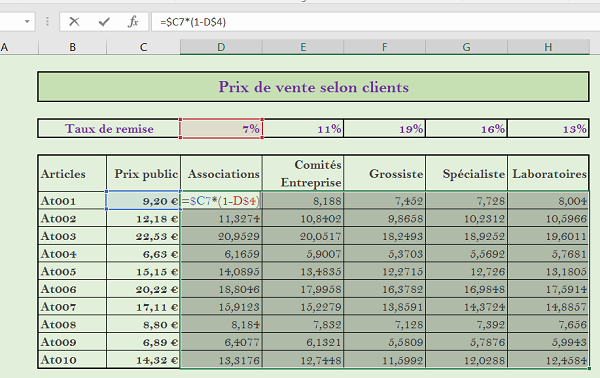The height and width of the screenshot is (378, 600).
Task: Select the cell showing 13,3176
Action: coord(221,359)
